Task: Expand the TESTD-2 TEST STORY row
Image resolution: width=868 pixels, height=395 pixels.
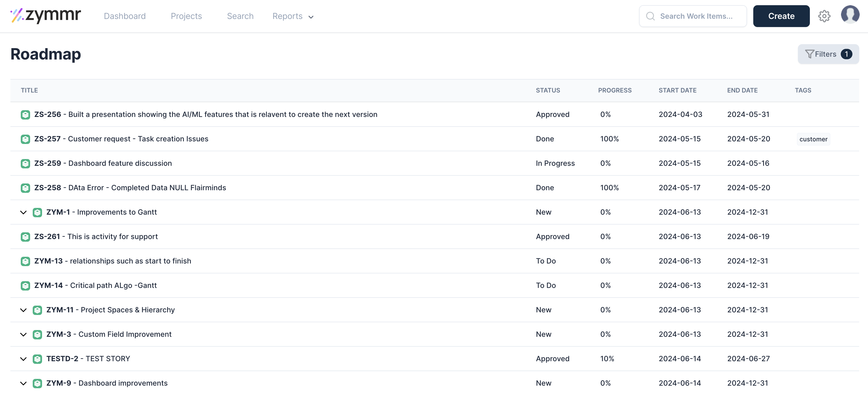Action: [23, 359]
